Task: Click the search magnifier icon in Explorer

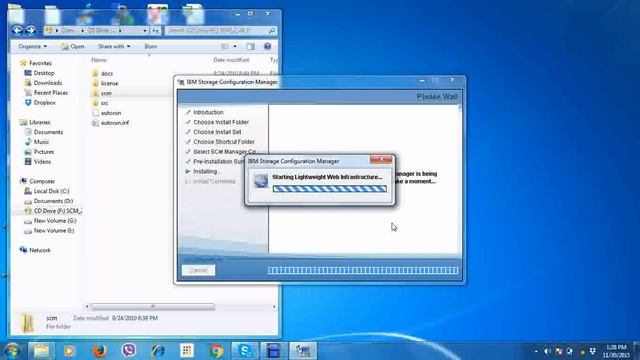Action: (x=271, y=31)
